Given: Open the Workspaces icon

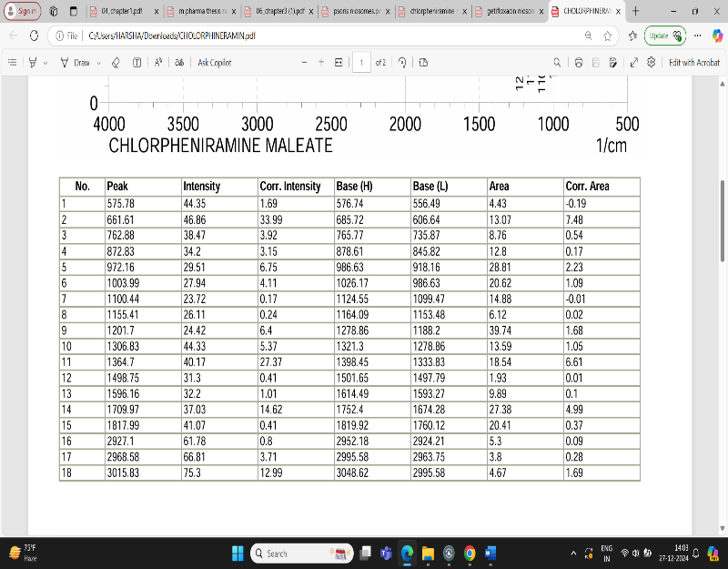Looking at the screenshot, I should 54,11.
